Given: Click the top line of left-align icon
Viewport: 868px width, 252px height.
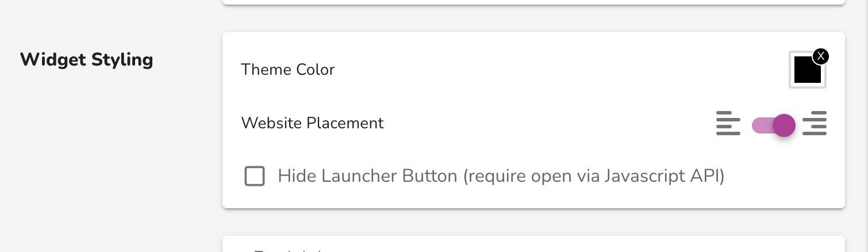Looking at the screenshot, I should coord(724,113).
